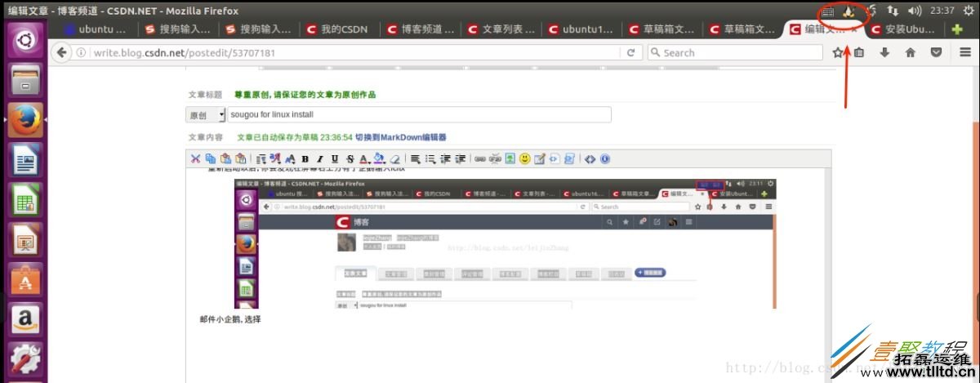980x383 pixels.
Task: Toggle Bold formatting in the editor
Action: (x=305, y=158)
